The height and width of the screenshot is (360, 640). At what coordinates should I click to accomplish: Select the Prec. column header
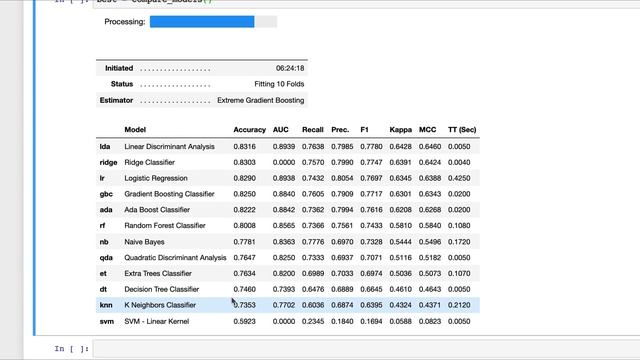340,130
